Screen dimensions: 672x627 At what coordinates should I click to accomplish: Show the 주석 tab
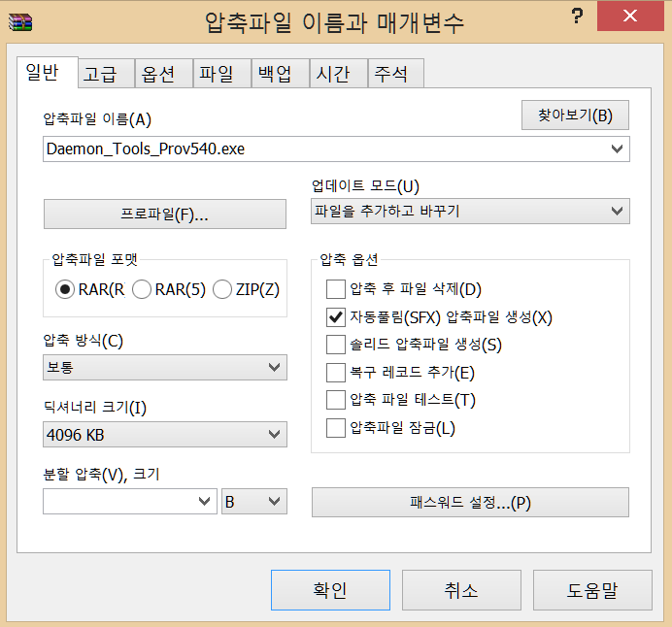(x=396, y=73)
